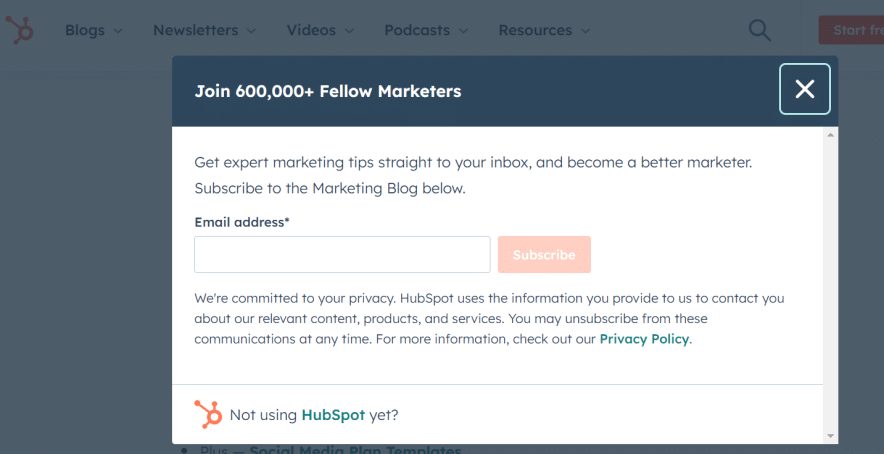Viewport: 884px width, 454px height.
Task: Open the Privacy Policy link
Action: click(644, 339)
